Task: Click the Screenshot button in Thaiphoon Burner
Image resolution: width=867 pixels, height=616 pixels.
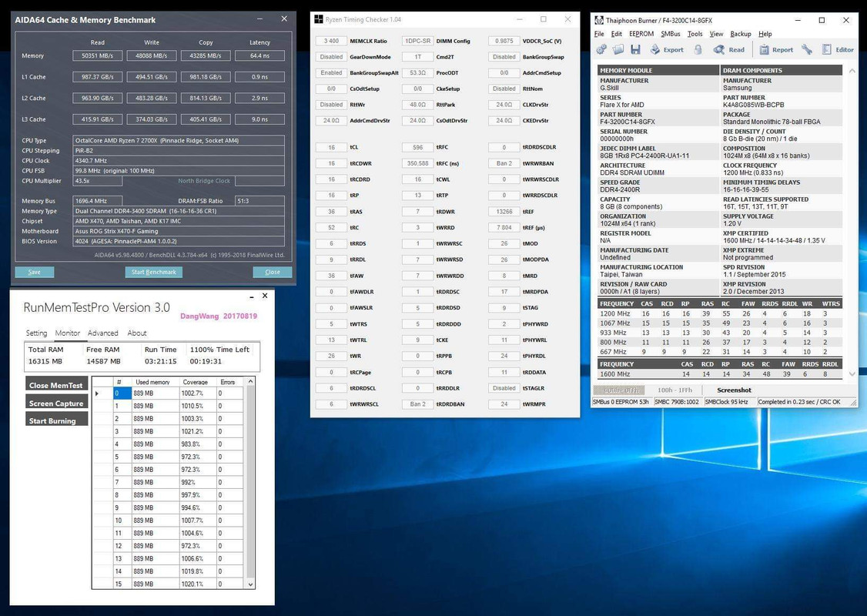Action: click(x=734, y=390)
